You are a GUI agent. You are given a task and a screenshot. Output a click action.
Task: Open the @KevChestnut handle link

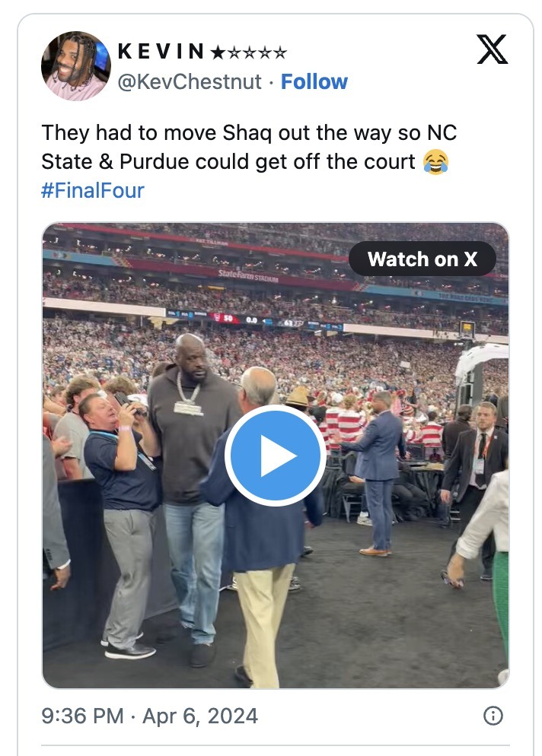point(190,81)
